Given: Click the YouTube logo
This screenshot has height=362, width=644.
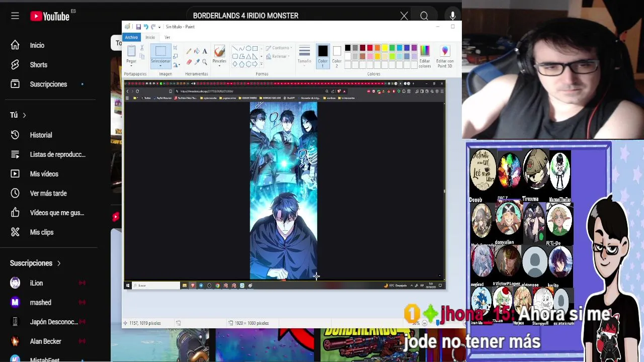Looking at the screenshot, I should (x=50, y=16).
